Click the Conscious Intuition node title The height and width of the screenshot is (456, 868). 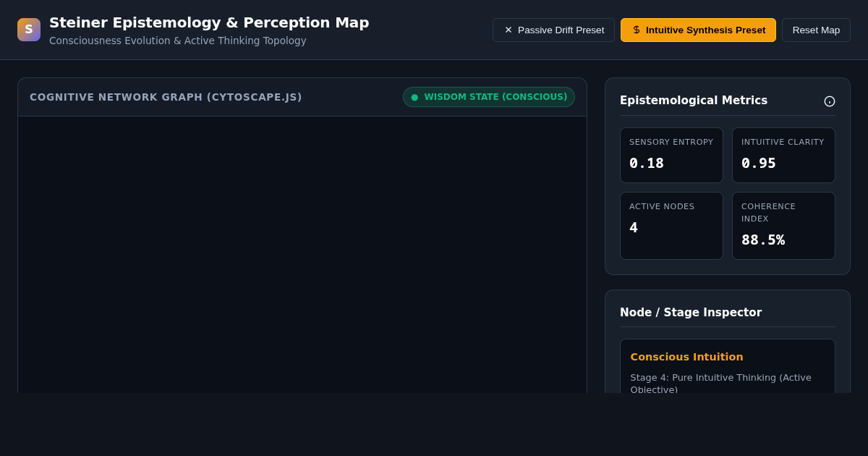click(686, 357)
